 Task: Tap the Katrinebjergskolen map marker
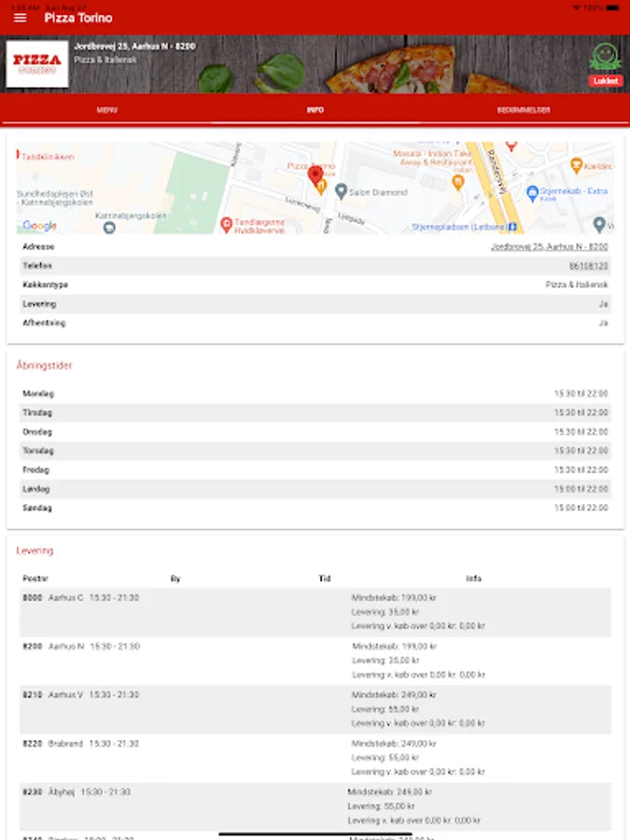pos(109,228)
